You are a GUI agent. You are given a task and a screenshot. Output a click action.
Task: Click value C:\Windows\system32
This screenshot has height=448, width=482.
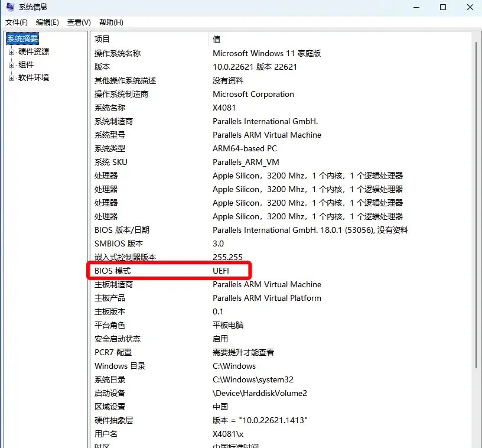pyautogui.click(x=253, y=379)
